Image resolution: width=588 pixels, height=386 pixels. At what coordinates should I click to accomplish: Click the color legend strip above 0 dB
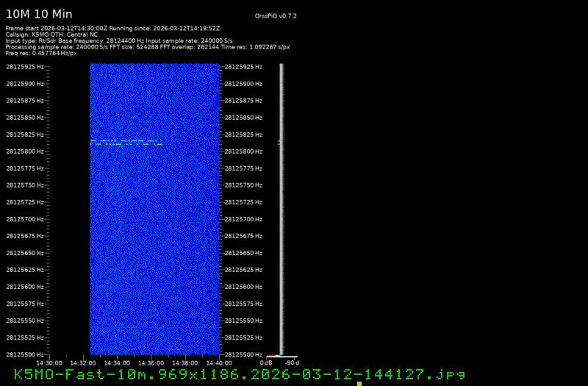272,356
